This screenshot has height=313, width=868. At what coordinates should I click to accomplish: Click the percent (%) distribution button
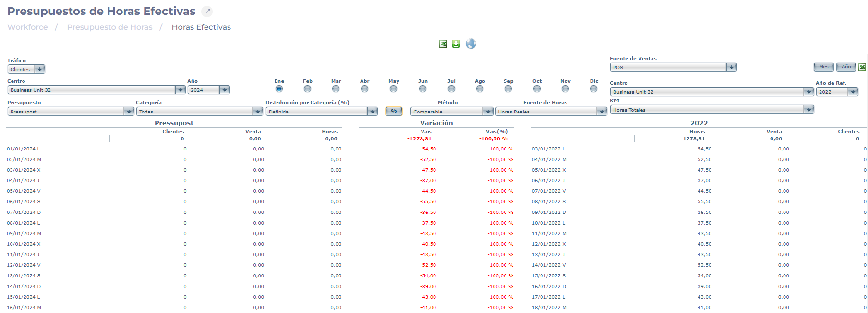(x=394, y=111)
